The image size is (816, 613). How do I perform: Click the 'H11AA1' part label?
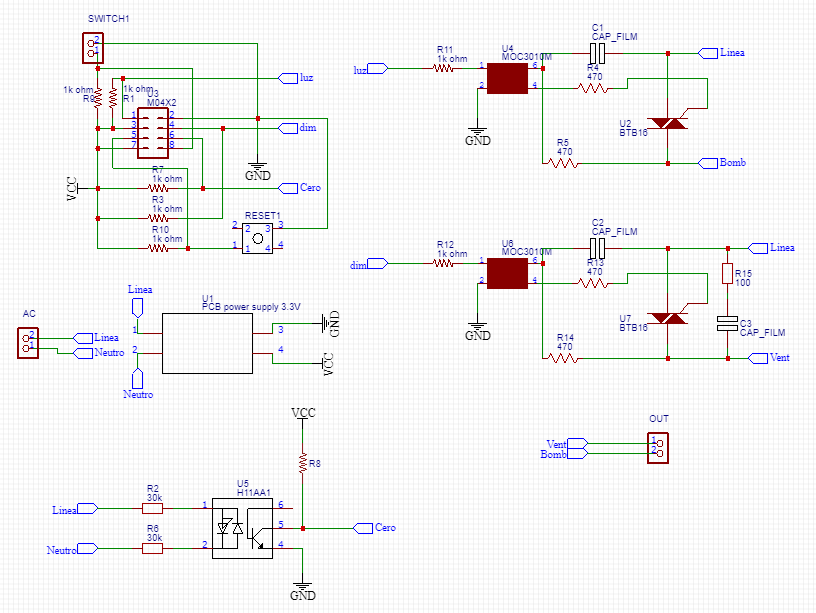[x=253, y=492]
